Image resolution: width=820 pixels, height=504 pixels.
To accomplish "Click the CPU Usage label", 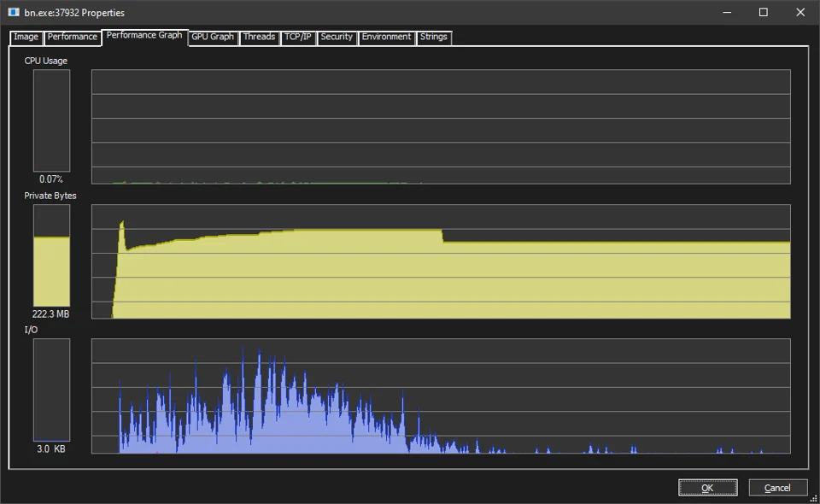I will pyautogui.click(x=46, y=61).
